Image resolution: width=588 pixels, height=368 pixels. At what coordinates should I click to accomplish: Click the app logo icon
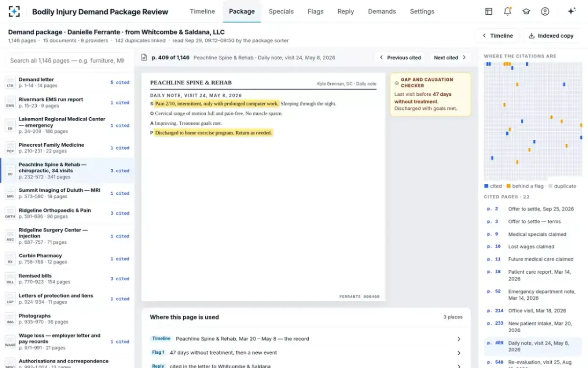pyautogui.click(x=14, y=11)
